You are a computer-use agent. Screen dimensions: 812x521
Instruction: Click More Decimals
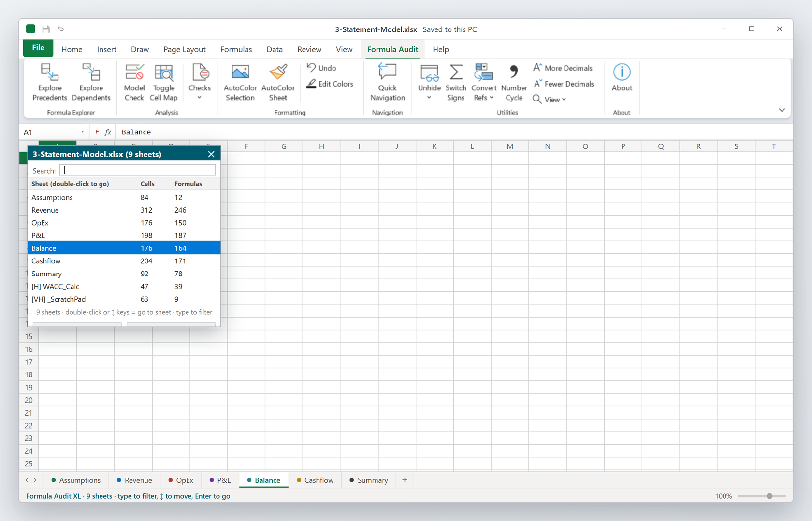tap(563, 68)
